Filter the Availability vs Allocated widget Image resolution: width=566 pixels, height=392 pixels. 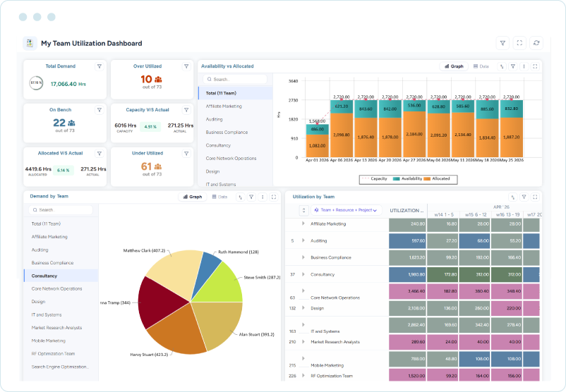[512, 66]
